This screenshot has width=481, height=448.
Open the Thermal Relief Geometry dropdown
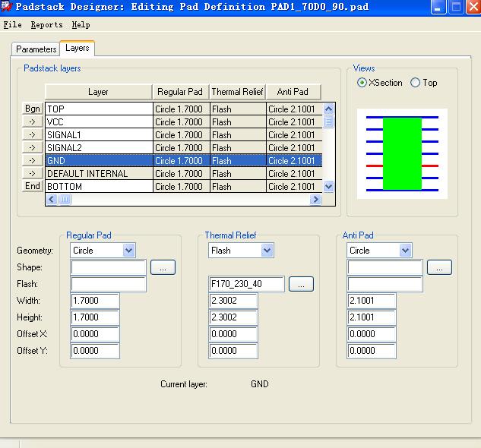coord(267,250)
